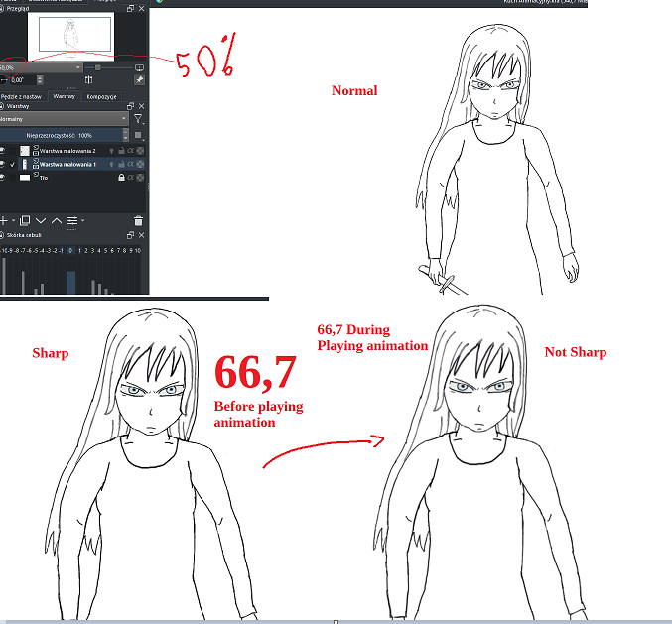Toggle onion skin frame 5
The width and height of the screenshot is (672, 624).
pyautogui.click(x=105, y=251)
